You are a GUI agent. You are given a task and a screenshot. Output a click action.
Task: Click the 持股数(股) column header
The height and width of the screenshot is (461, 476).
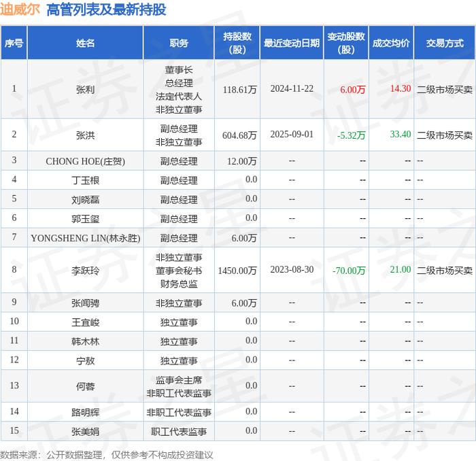(x=237, y=43)
